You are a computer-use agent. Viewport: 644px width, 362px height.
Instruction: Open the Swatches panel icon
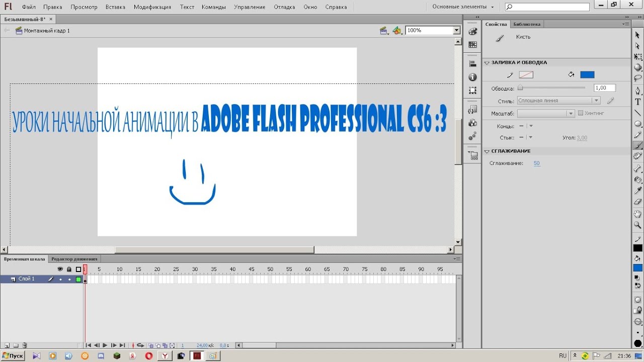pos(472,45)
